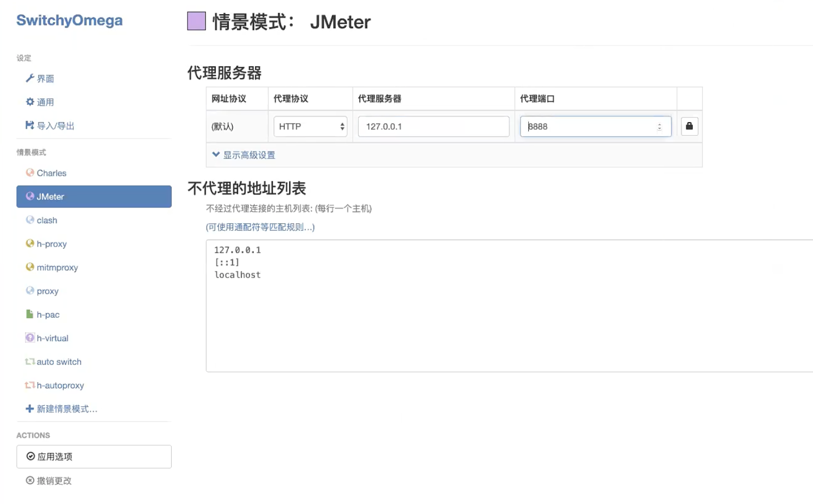Select the Charles profile
Viewport: 813px width, 504px height.
[x=94, y=173]
